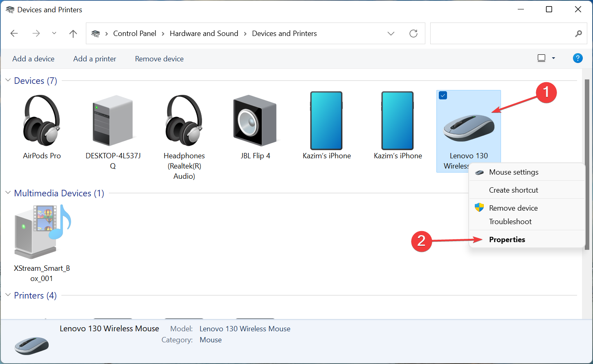The width and height of the screenshot is (593, 364).
Task: Choose Mouse settings from the context menu
Action: point(527,172)
